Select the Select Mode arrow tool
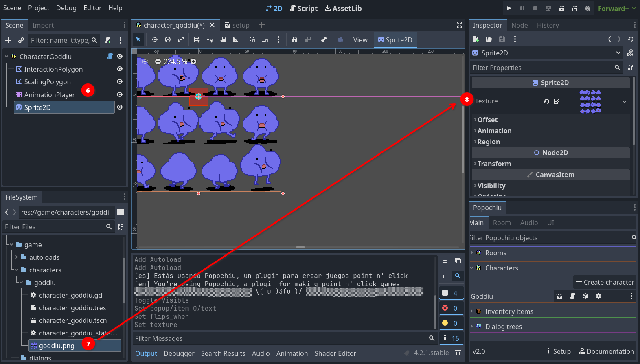The height and width of the screenshot is (364, 640). pos(138,39)
